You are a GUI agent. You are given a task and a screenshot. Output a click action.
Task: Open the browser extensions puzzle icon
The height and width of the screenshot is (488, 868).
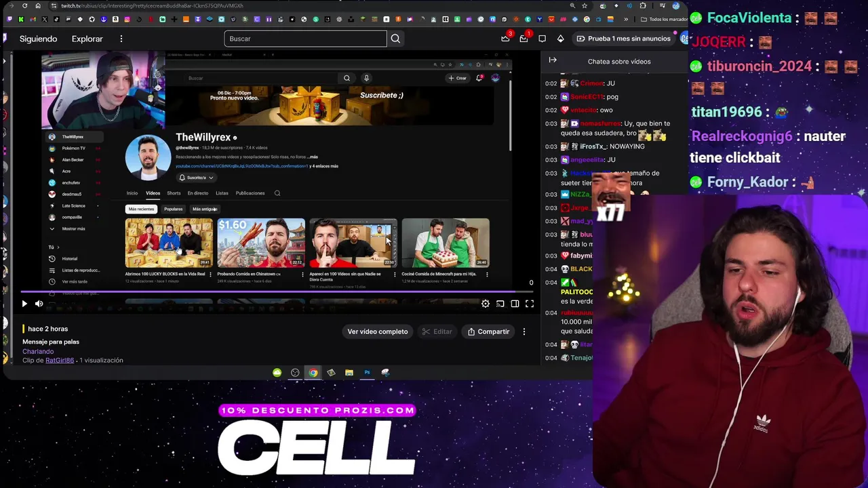pos(643,5)
